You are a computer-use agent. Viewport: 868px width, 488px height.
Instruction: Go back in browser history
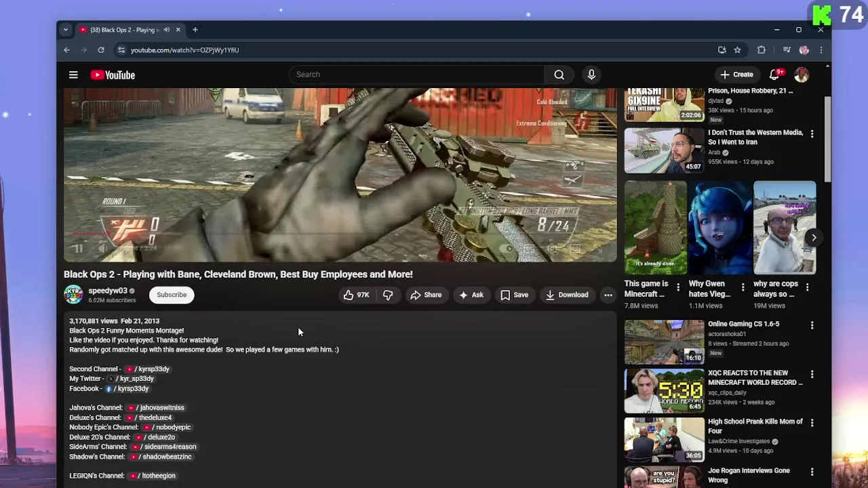(66, 50)
